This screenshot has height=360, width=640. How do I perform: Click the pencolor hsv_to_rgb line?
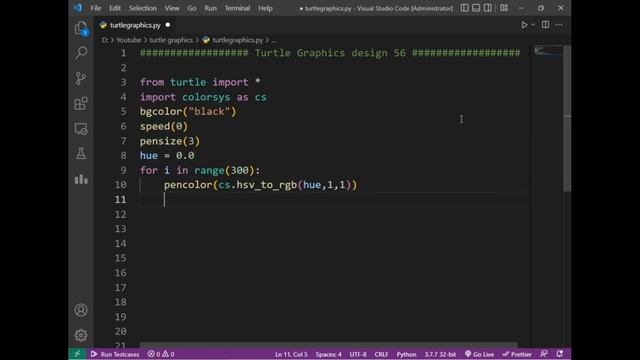260,185
